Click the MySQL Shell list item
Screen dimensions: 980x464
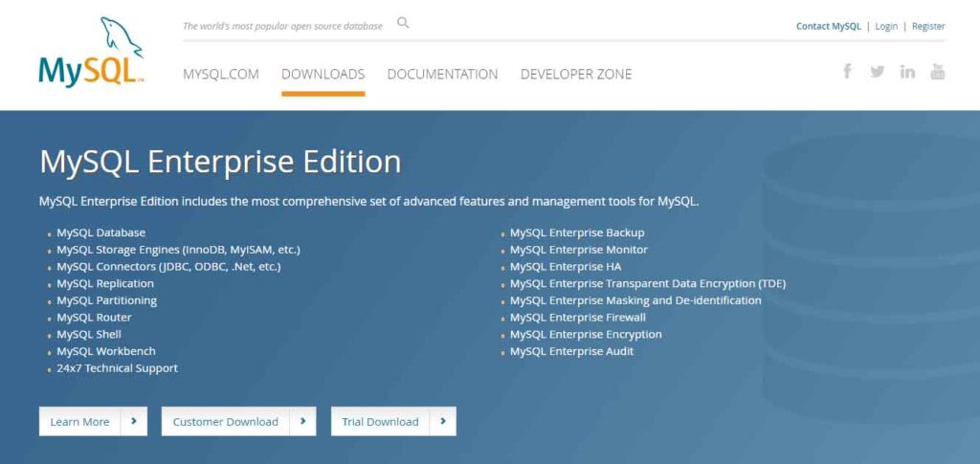tap(89, 334)
